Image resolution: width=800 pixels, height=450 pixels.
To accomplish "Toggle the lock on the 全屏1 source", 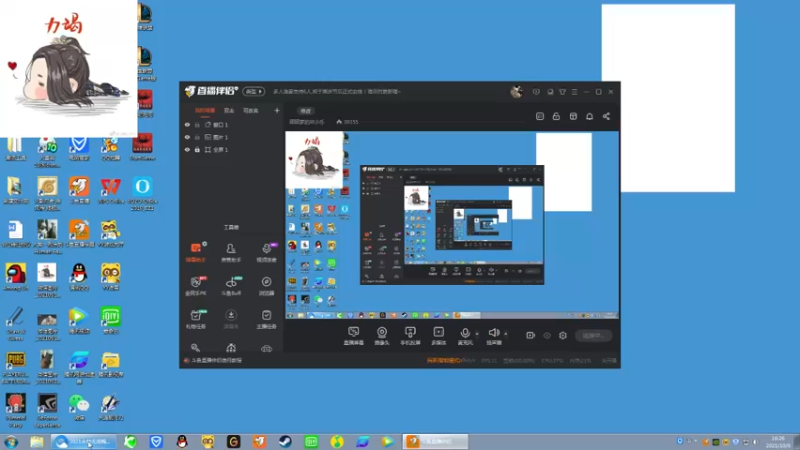I will 197,149.
